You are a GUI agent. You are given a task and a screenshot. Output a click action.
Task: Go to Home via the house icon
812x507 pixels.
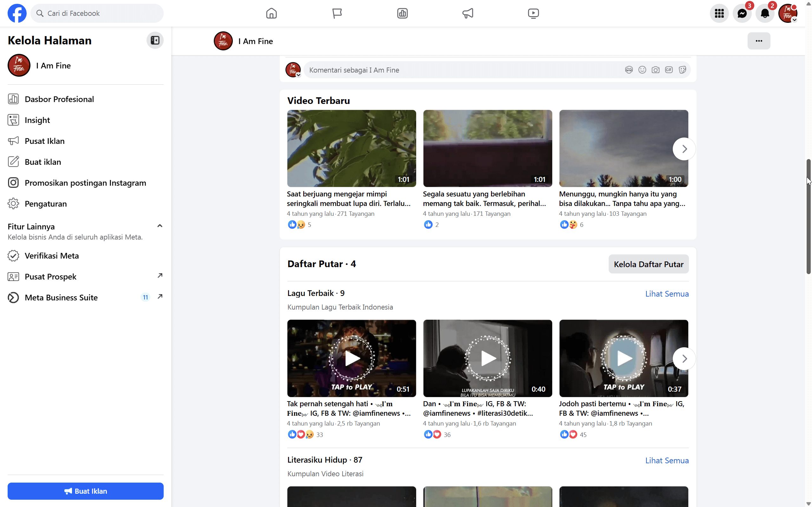tap(271, 13)
